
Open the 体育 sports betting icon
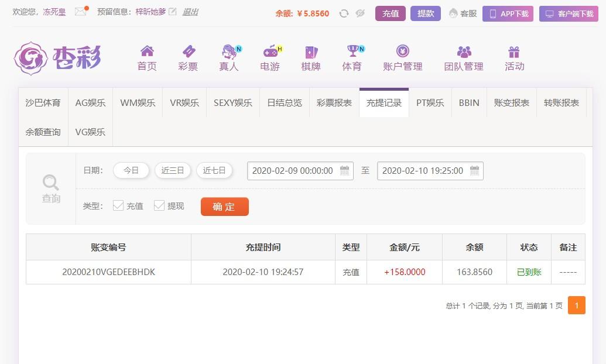point(351,51)
